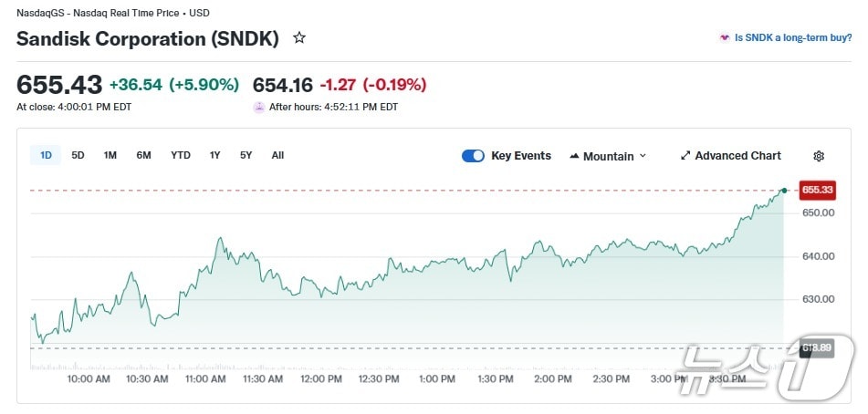Click the after-hours moon icon
The width and height of the screenshot is (868, 414).
tap(259, 107)
